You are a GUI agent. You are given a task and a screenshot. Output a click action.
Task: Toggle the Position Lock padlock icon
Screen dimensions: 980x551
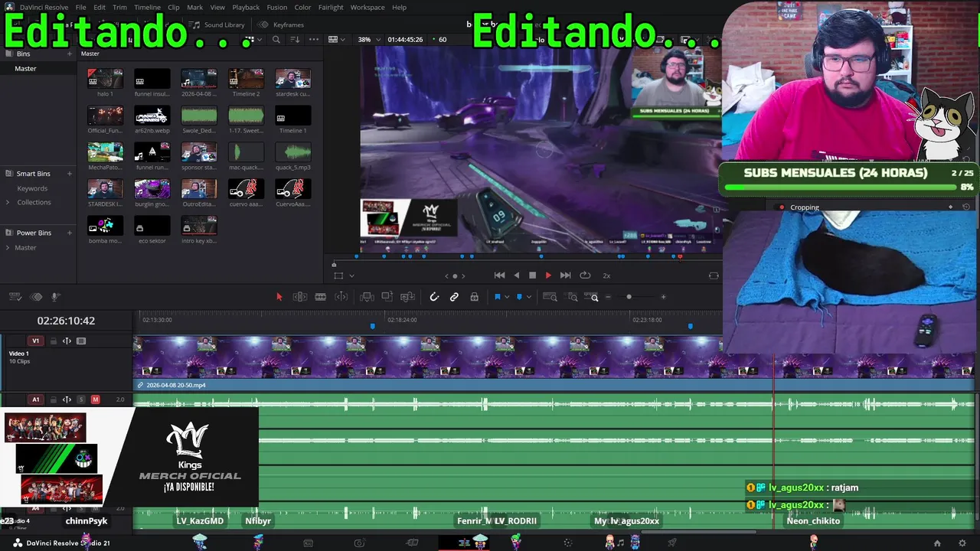[475, 297]
